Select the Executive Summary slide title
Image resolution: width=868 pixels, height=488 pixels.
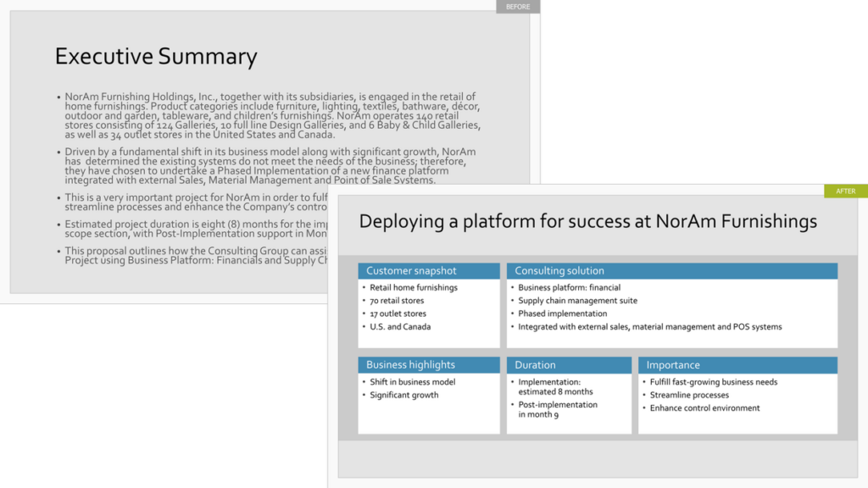[x=156, y=57]
